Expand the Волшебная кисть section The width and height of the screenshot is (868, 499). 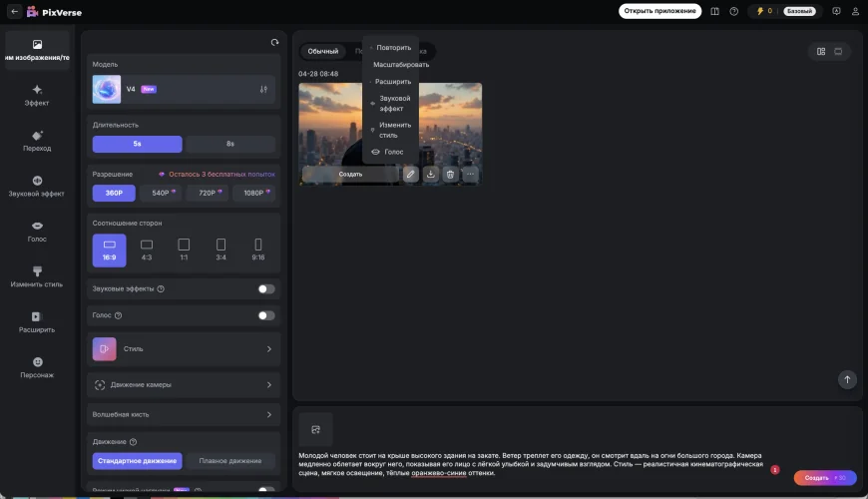coord(184,414)
